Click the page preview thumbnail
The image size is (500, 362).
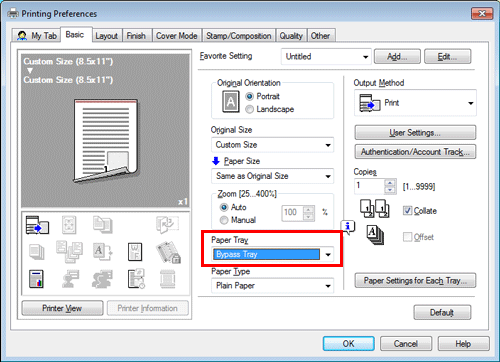tap(106, 141)
